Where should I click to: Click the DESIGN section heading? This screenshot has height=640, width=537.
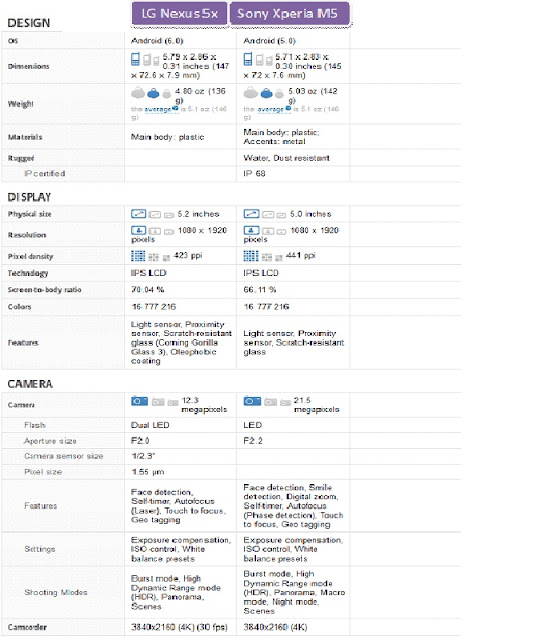click(29, 23)
